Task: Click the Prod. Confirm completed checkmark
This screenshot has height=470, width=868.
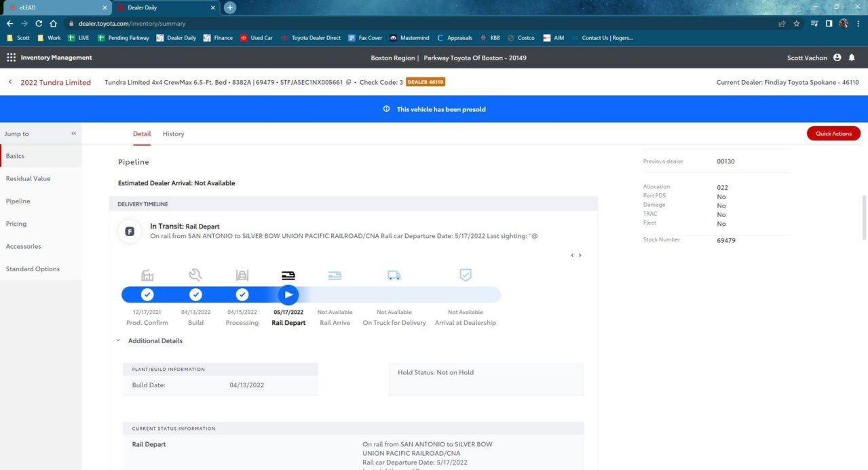Action: [147, 294]
